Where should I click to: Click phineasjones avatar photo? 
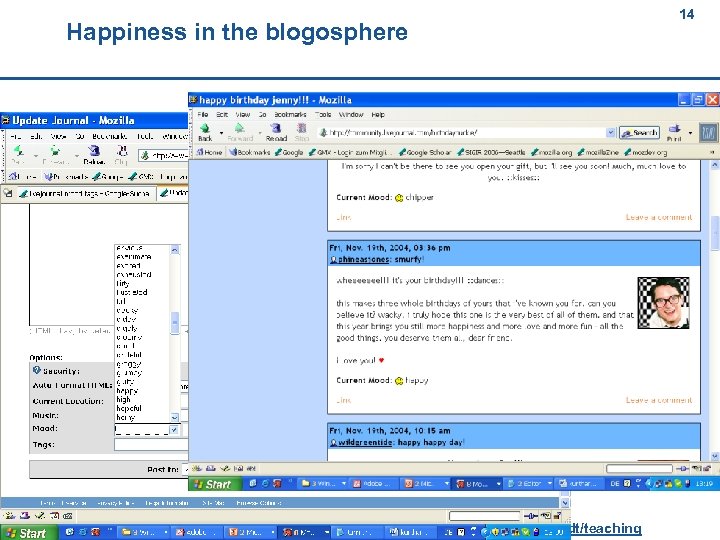663,303
